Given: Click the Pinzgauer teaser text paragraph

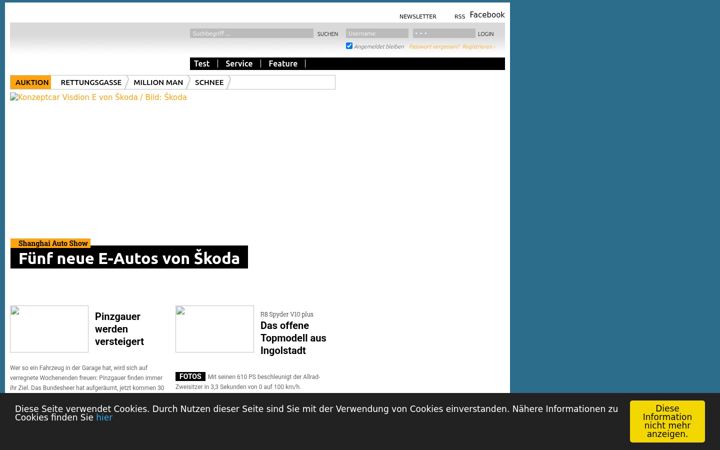Looking at the screenshot, I should pos(87,378).
